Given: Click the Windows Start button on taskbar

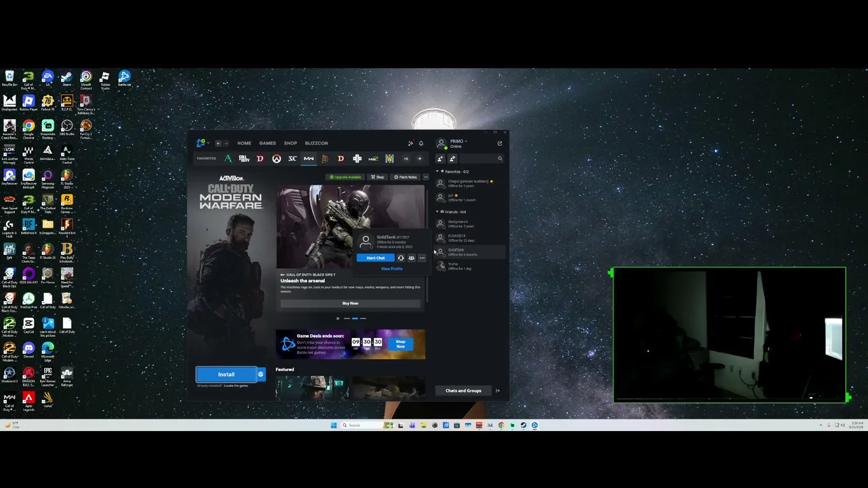Looking at the screenshot, I should [334, 425].
